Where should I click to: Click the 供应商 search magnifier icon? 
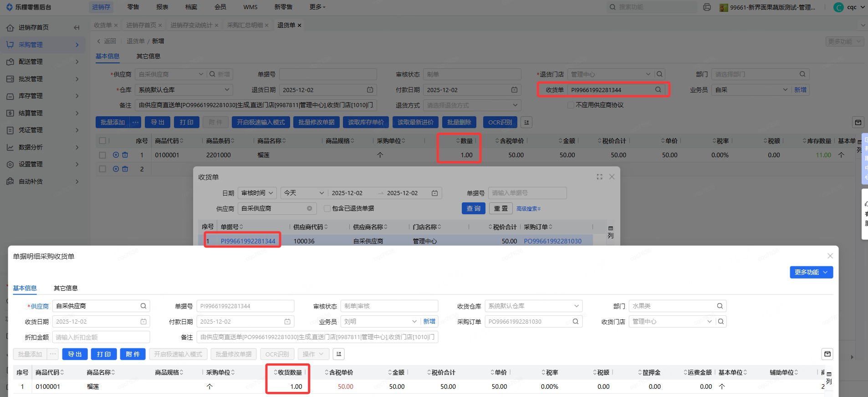[212, 74]
